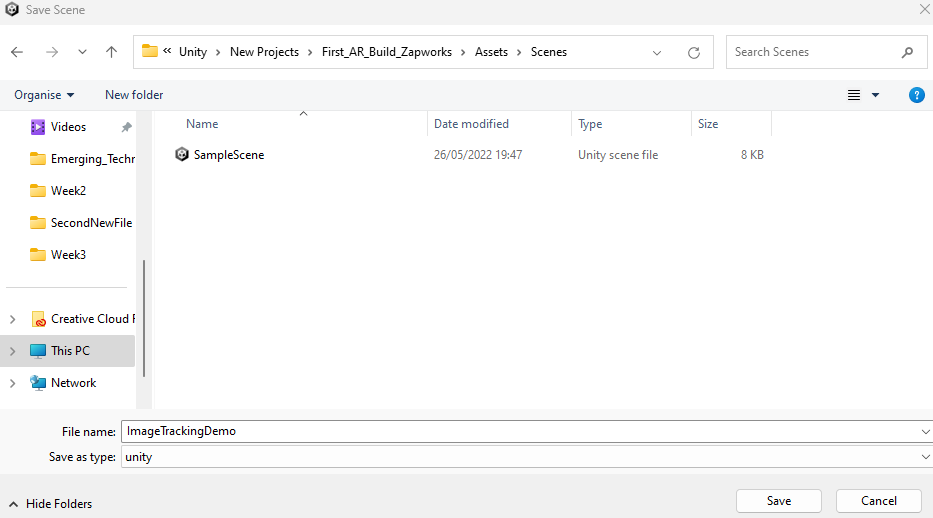Expand the Network tree node
This screenshot has height=518, width=933.
point(12,383)
